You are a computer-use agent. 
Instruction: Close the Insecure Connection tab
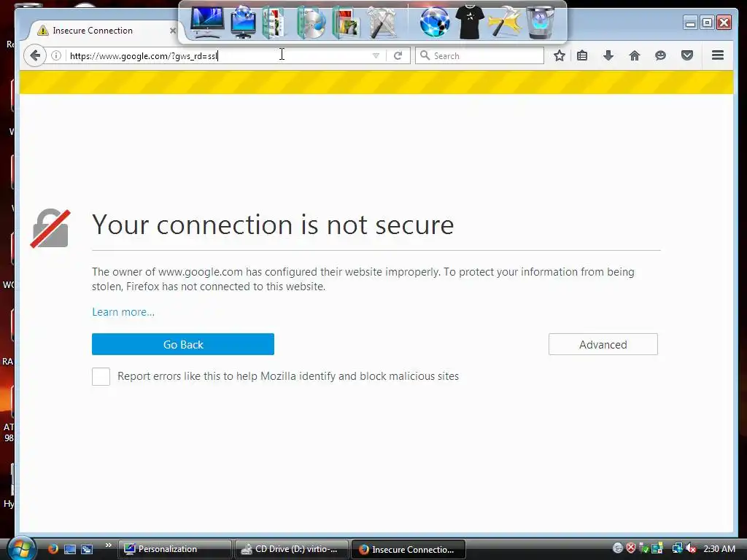(x=172, y=31)
